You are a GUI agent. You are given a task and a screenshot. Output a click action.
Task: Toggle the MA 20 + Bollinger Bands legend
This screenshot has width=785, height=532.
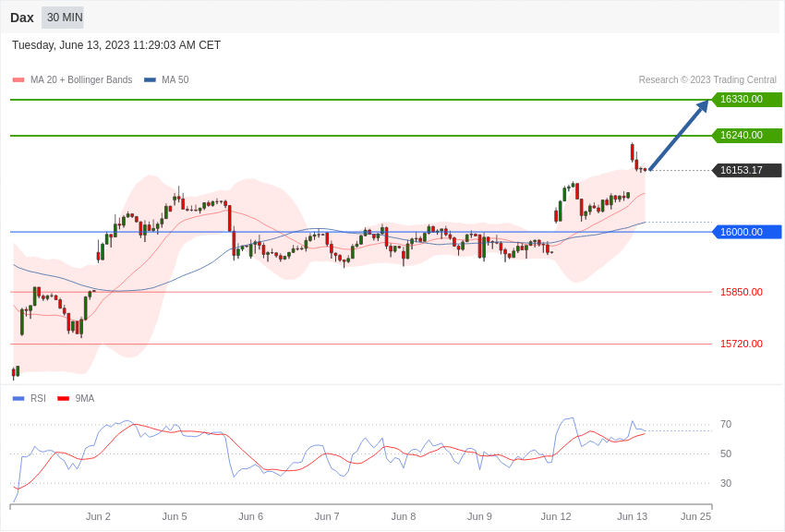click(81, 80)
